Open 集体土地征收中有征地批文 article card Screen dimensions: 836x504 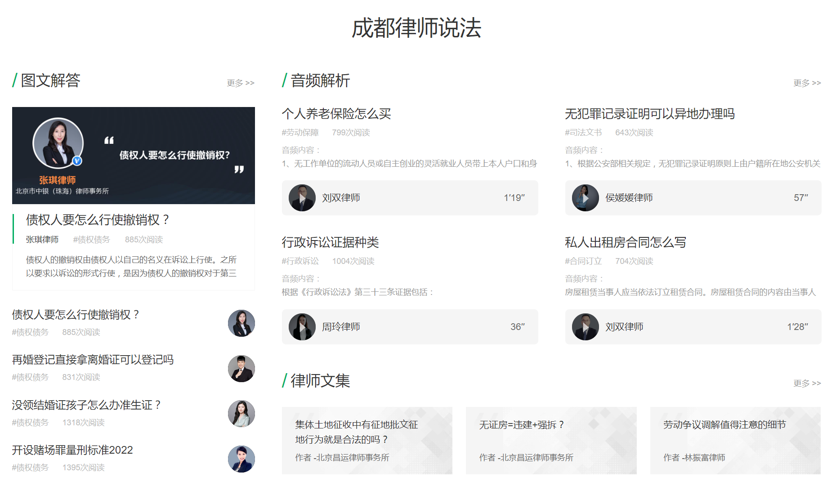point(367,440)
